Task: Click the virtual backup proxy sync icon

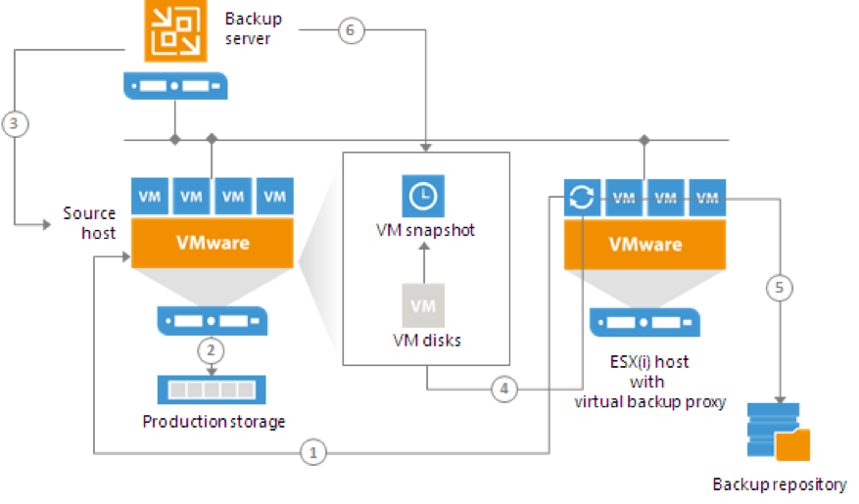Action: pyautogui.click(x=582, y=197)
